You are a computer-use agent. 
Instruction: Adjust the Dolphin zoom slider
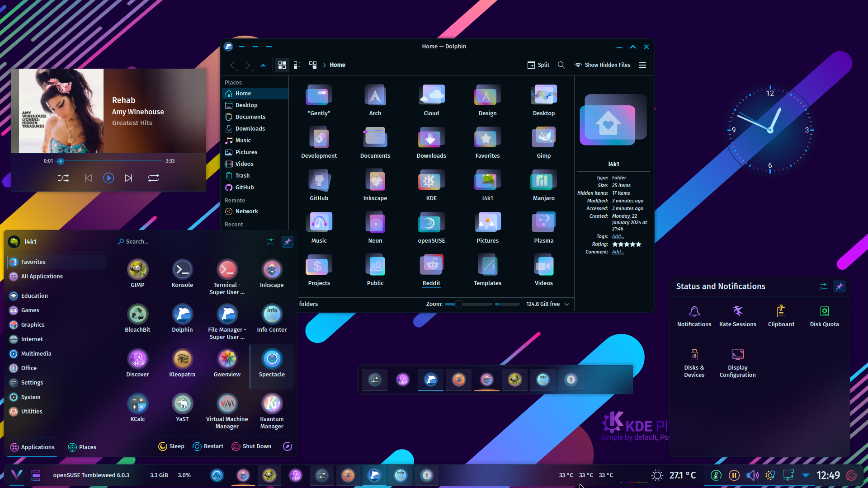468,304
